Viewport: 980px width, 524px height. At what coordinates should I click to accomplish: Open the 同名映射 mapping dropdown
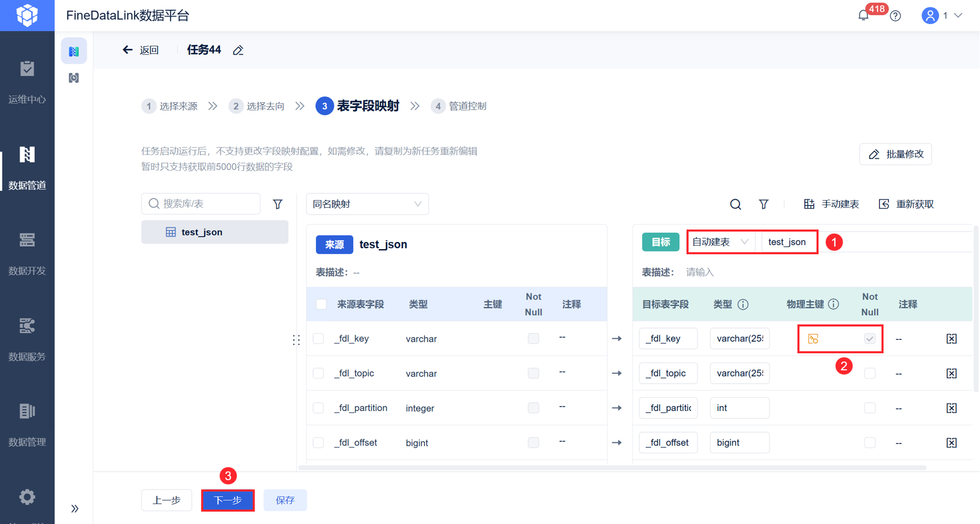367,204
